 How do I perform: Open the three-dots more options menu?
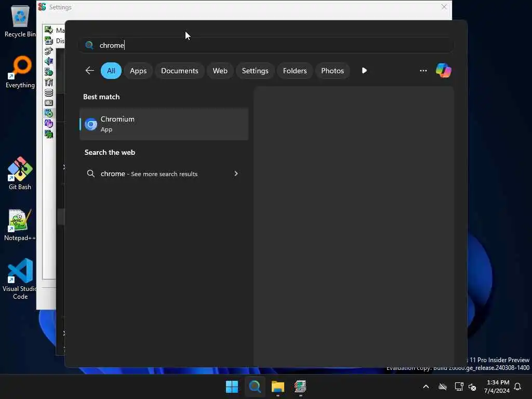(x=423, y=71)
